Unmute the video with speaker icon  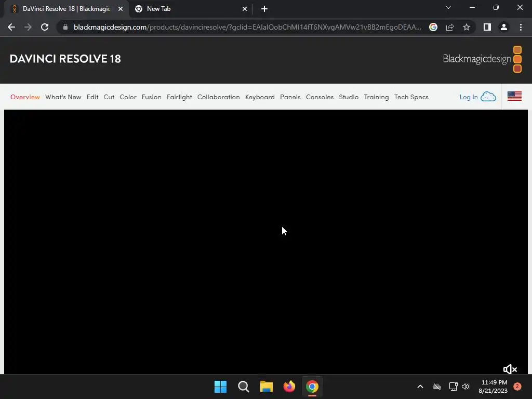510,369
